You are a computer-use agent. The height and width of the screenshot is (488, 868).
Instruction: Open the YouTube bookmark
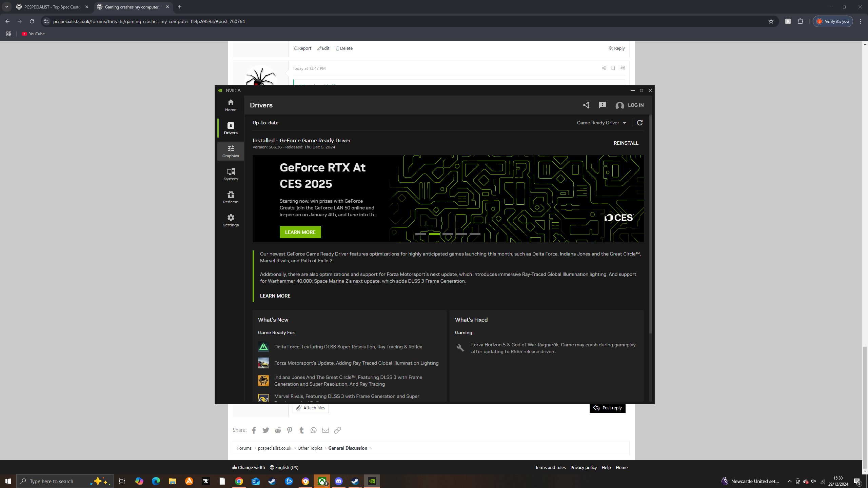(33, 34)
